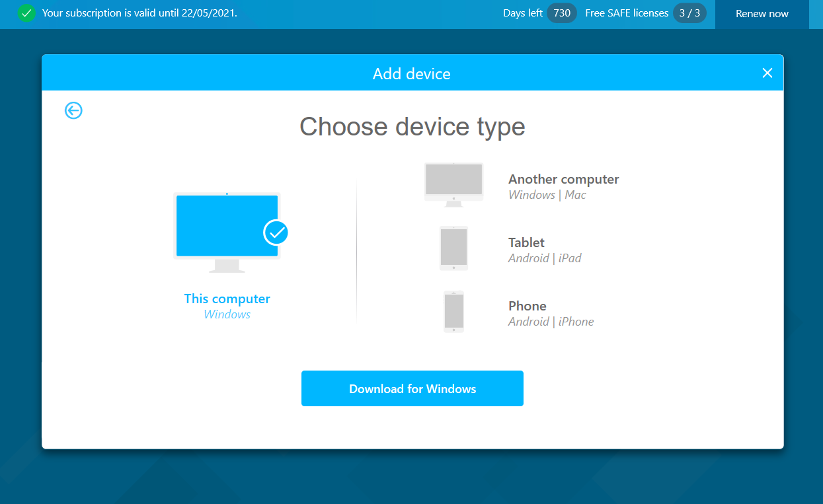Viewport: 823px width, 504px height.
Task: Click the back arrow in Add device dialog
Action: pyautogui.click(x=73, y=110)
